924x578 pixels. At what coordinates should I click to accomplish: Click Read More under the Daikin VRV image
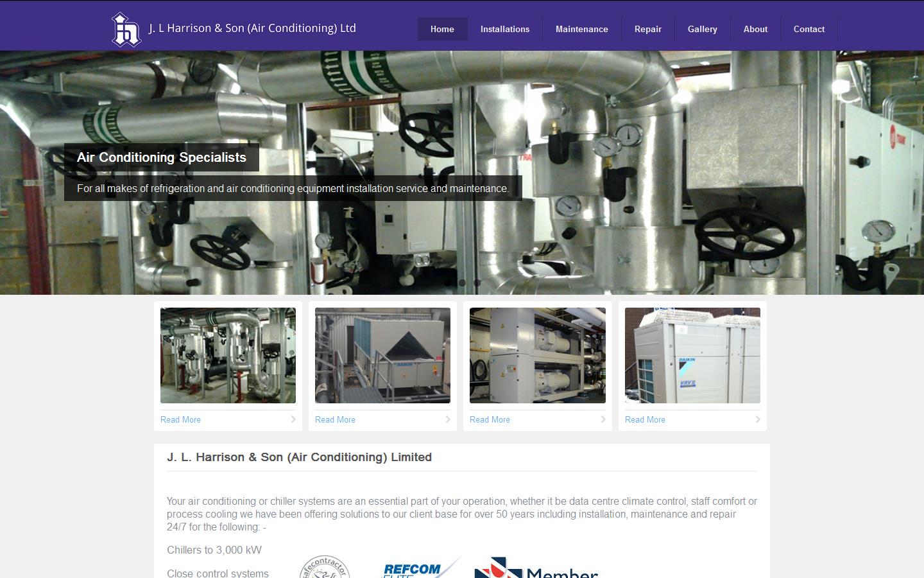click(x=644, y=419)
